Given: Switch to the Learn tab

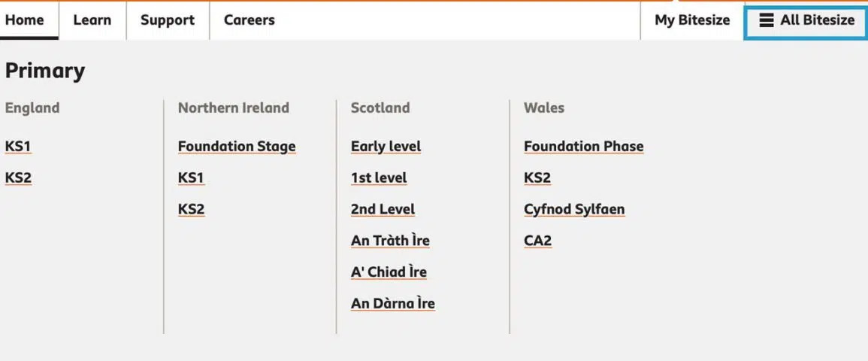Looking at the screenshot, I should tap(92, 20).
